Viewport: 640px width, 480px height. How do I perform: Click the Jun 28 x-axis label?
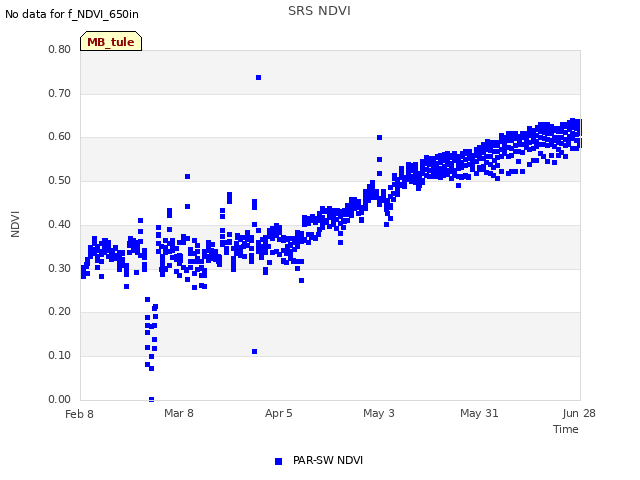click(x=579, y=413)
